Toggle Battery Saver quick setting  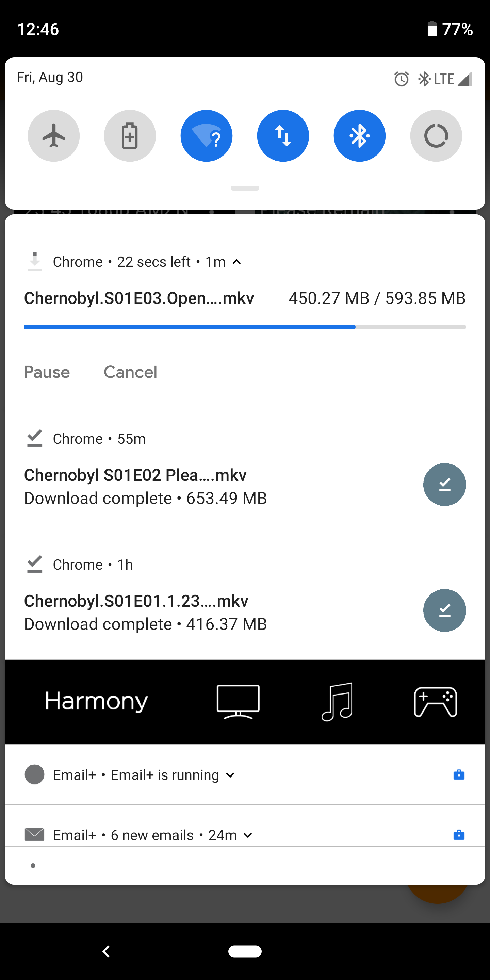coord(130,136)
